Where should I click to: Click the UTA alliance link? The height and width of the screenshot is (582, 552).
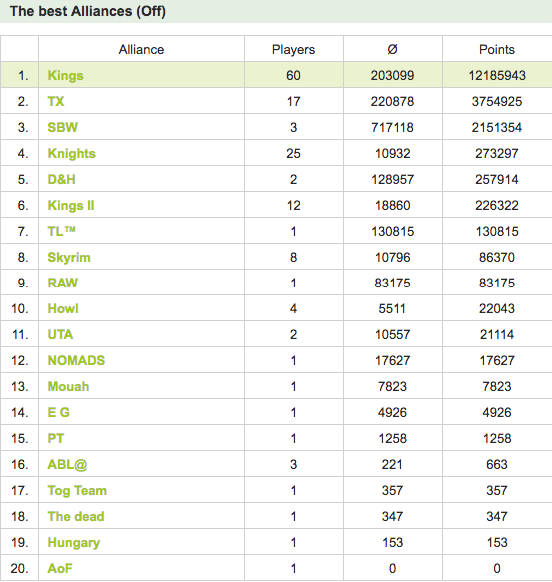coord(60,334)
